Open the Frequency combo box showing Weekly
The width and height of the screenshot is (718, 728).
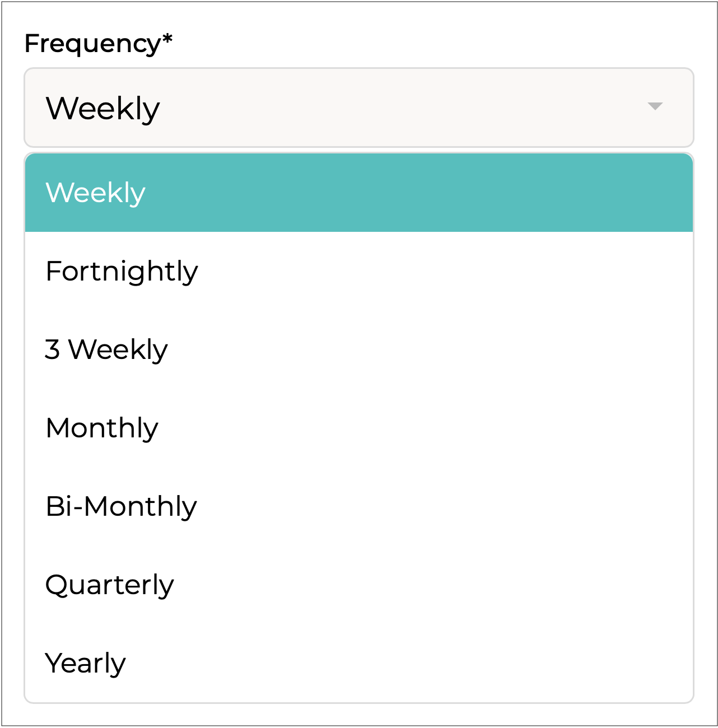point(358,108)
